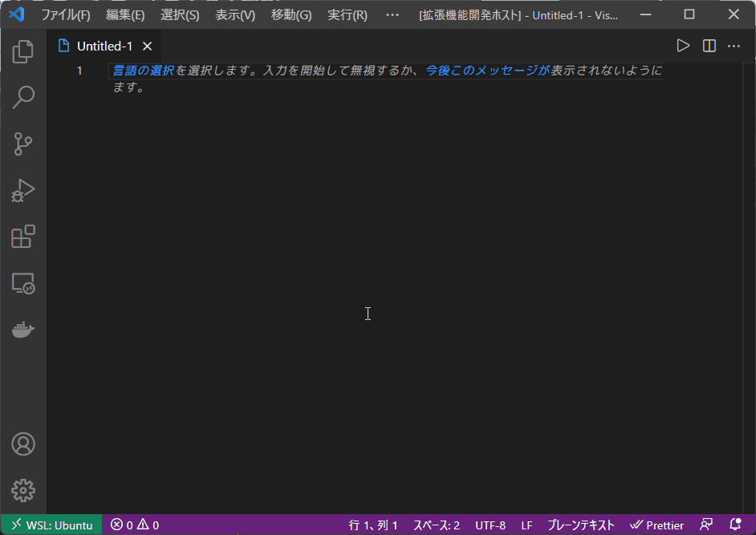Toggle notifications bell in status bar
The height and width of the screenshot is (535, 756).
734,525
